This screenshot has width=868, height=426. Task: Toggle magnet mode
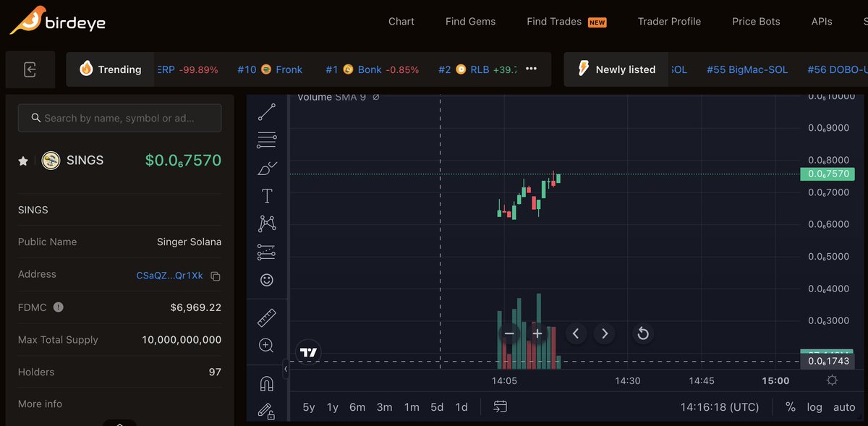[266, 384]
